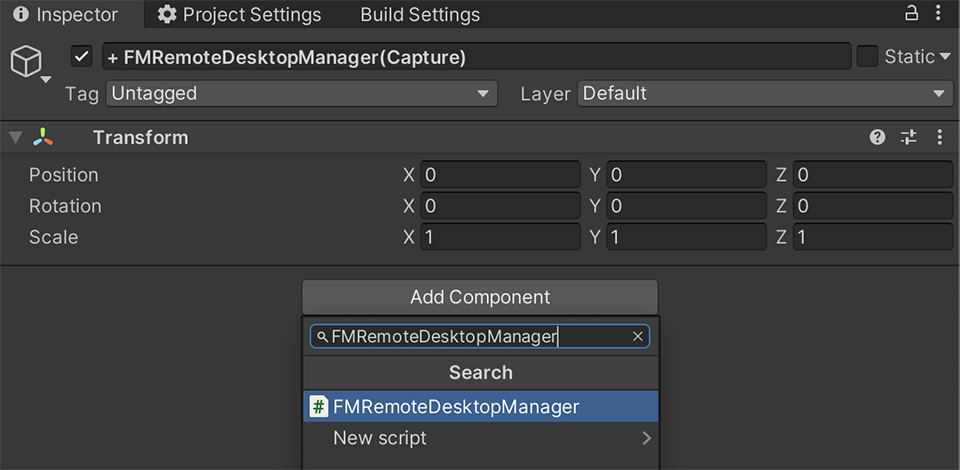
Task: Open the Inspector panel kebab menu
Action: 939,14
